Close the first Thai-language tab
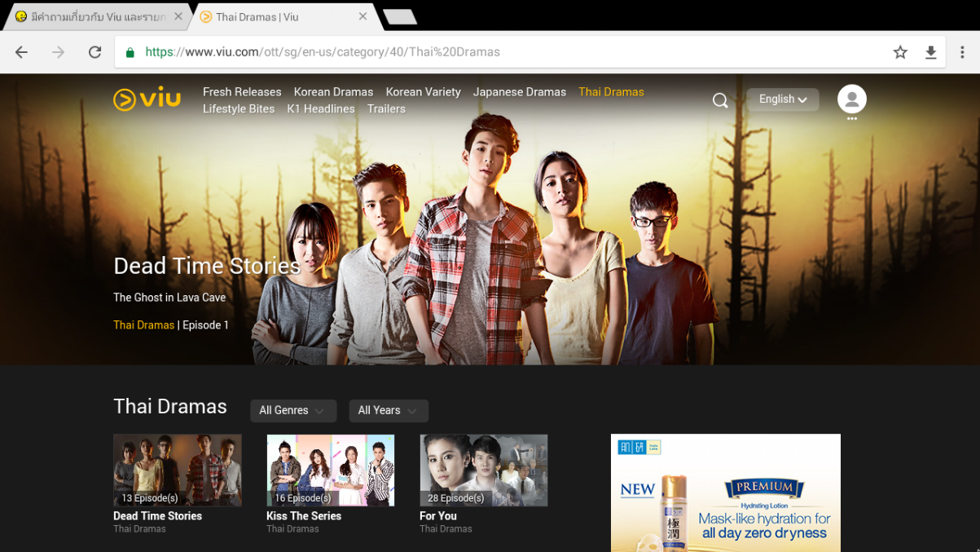The width and height of the screenshot is (980, 552). (178, 16)
